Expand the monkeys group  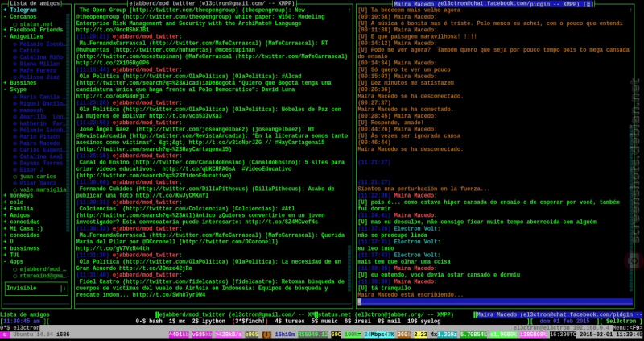click(x=6, y=195)
